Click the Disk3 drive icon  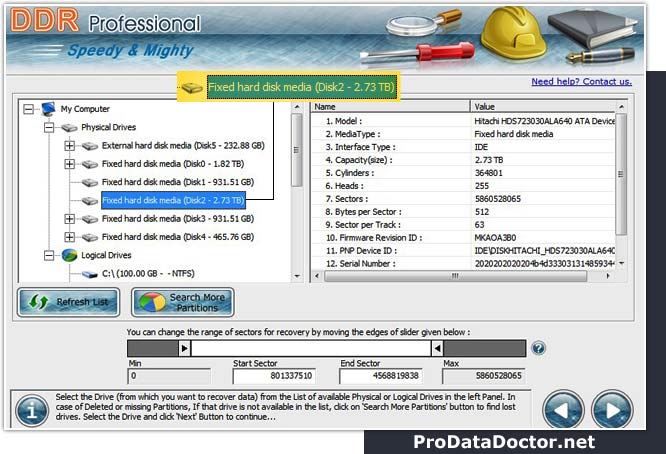(x=90, y=219)
